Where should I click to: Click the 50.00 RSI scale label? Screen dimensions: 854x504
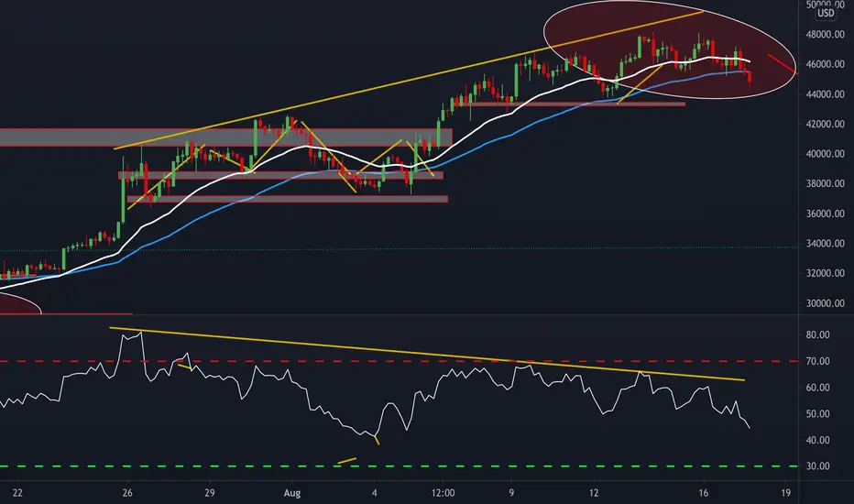(x=817, y=414)
